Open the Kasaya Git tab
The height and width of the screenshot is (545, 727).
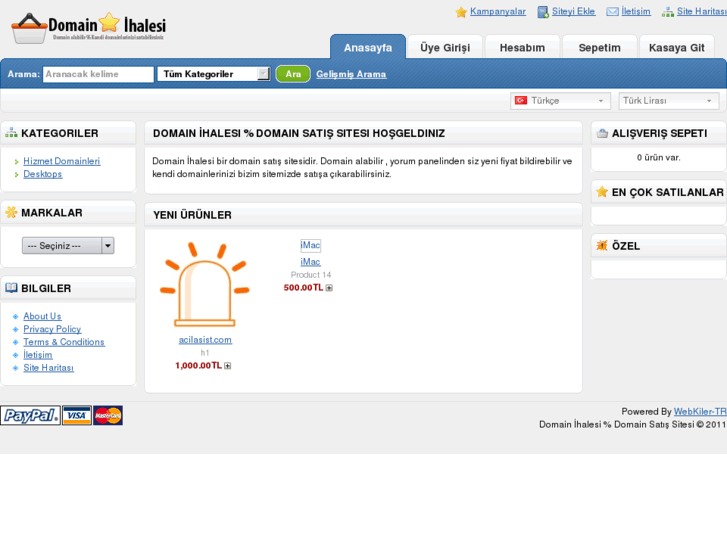[x=676, y=47]
